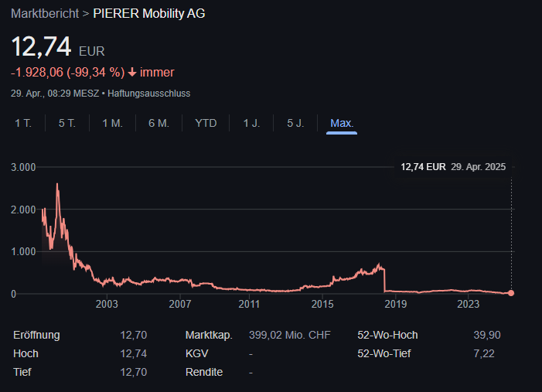This screenshot has height=392, width=542.
Task: Click the endpoint dot on the price chart
Action: coord(510,292)
